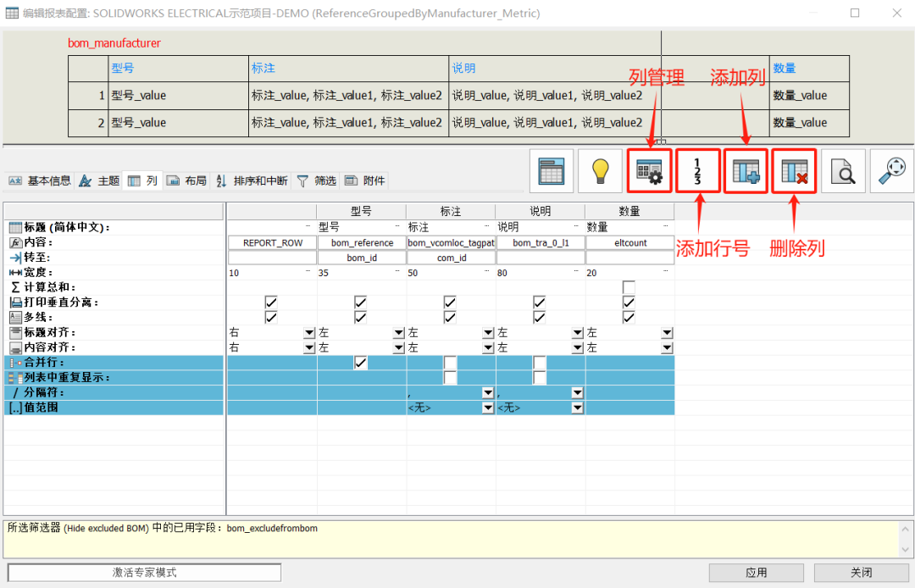Viewport: 915px width, 588px height.
Task: Toggle 打印垂直分离 for the 说明 column
Action: coord(539,302)
